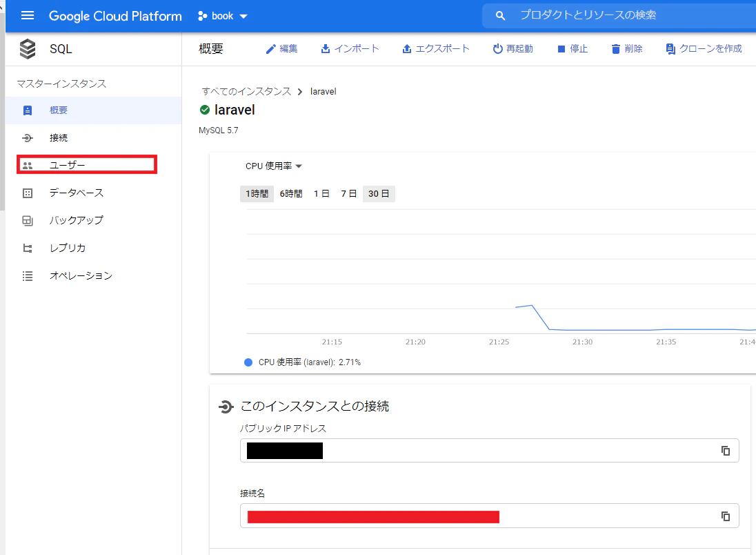Select the 30日 time range
Image resolution: width=756 pixels, height=555 pixels.
[379, 193]
